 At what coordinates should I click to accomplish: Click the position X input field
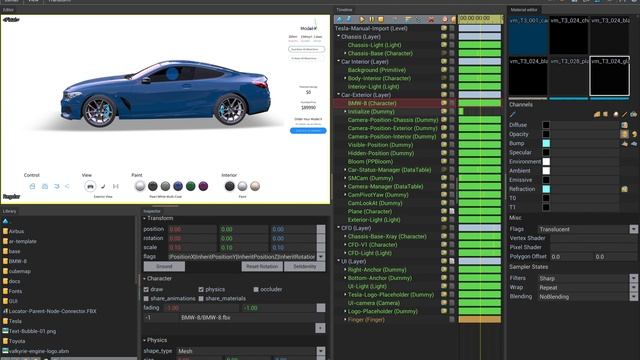tap(191, 229)
